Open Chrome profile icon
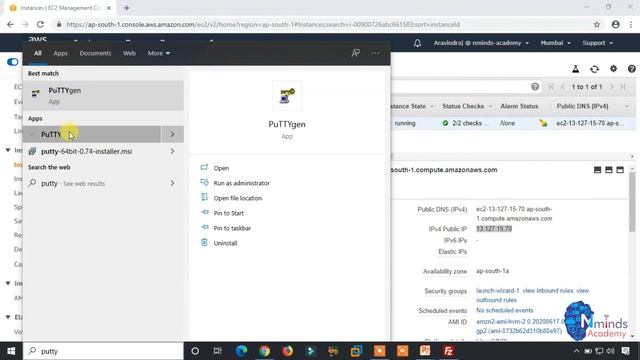The image size is (640, 360). (616, 24)
